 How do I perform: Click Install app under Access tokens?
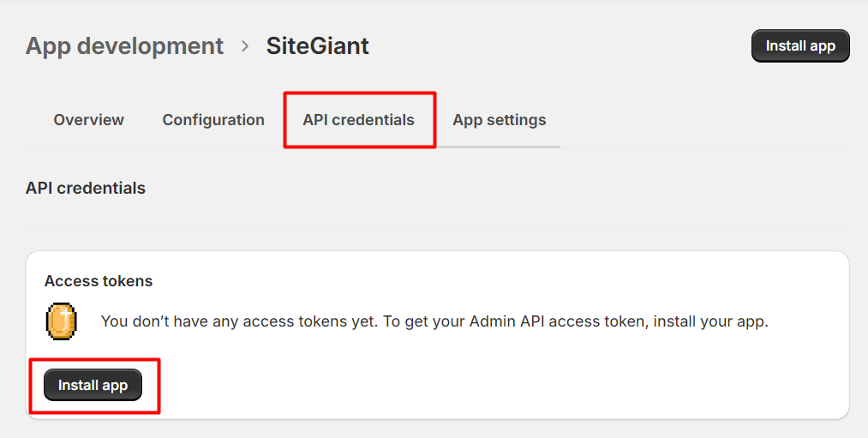[93, 386]
